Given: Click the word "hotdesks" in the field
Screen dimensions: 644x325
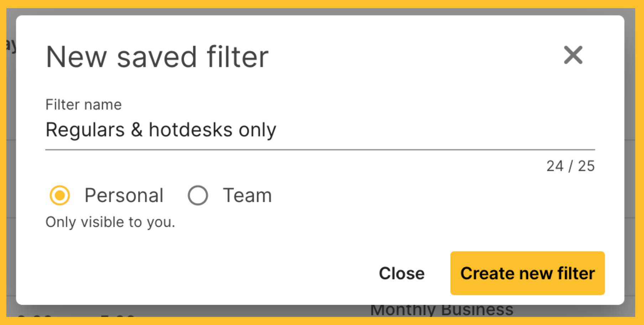Looking at the screenshot, I should pyautogui.click(x=190, y=130).
